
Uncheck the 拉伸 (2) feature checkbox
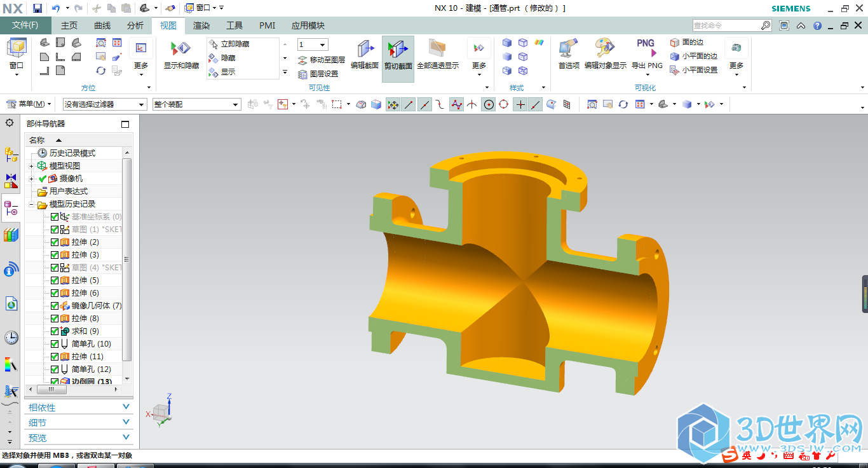55,242
